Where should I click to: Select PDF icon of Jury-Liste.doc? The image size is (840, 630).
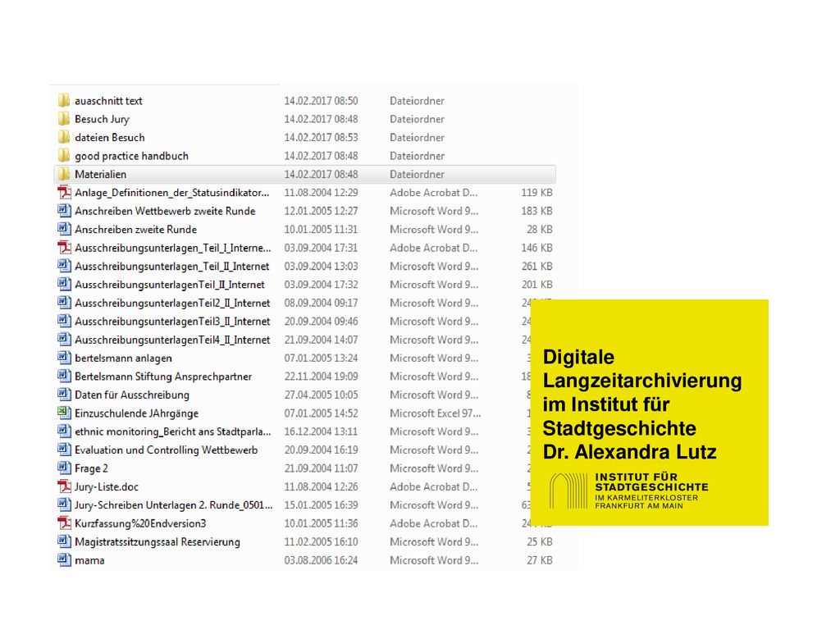(64, 486)
